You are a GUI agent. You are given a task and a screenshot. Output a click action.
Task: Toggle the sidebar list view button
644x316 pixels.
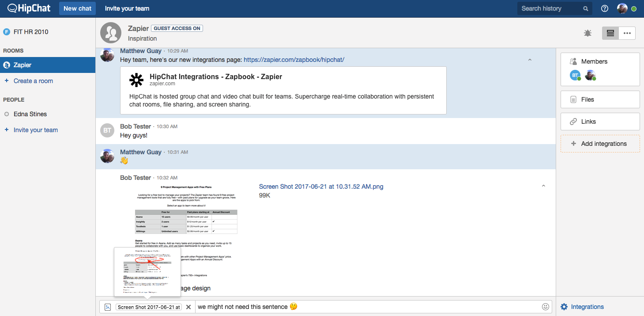click(x=610, y=33)
